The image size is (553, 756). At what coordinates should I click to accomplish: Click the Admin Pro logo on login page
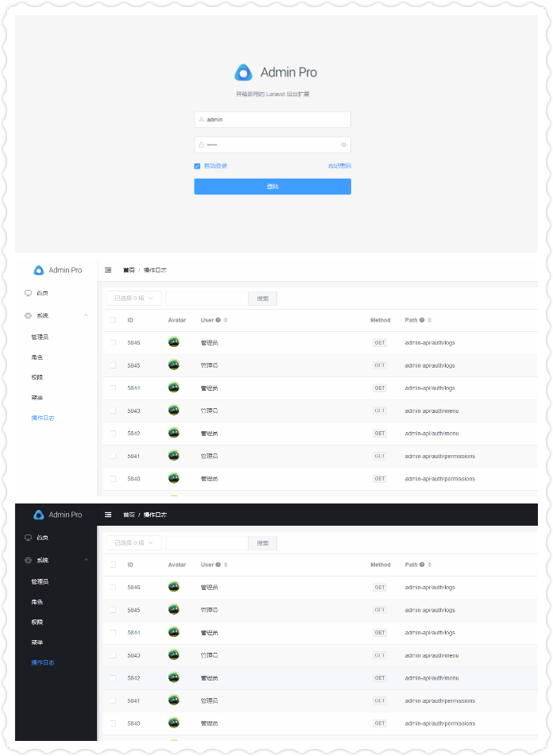tap(243, 72)
